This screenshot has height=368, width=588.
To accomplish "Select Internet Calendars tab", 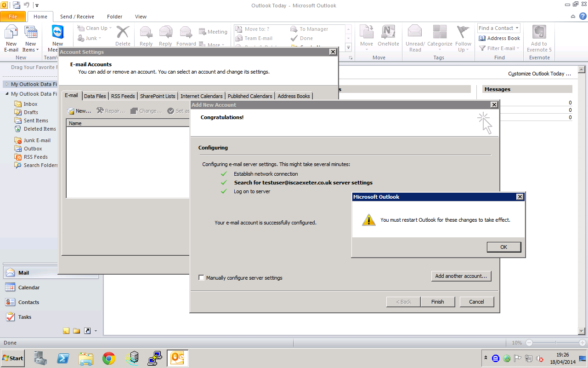I will point(202,96).
